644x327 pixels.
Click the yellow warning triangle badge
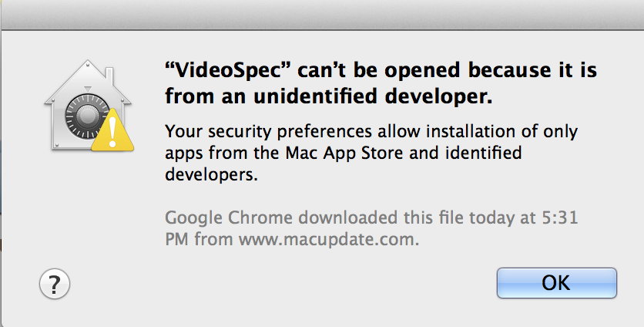click(109, 130)
